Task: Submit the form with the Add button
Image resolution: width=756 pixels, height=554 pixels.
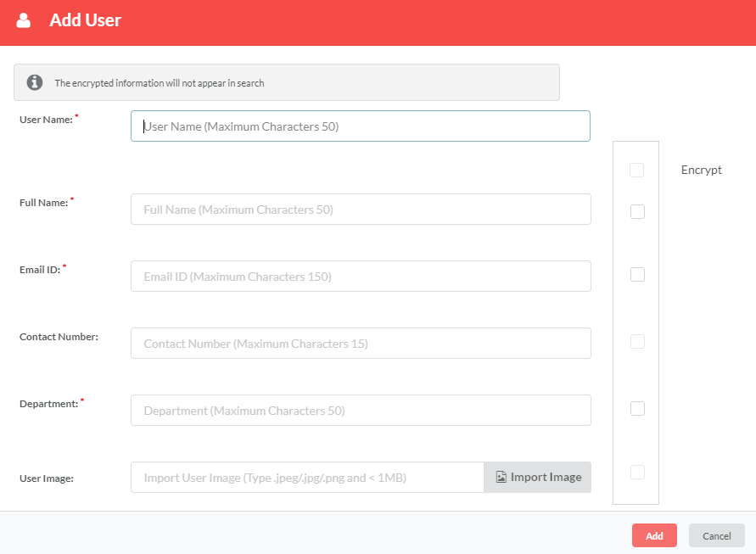Action: coord(654,535)
